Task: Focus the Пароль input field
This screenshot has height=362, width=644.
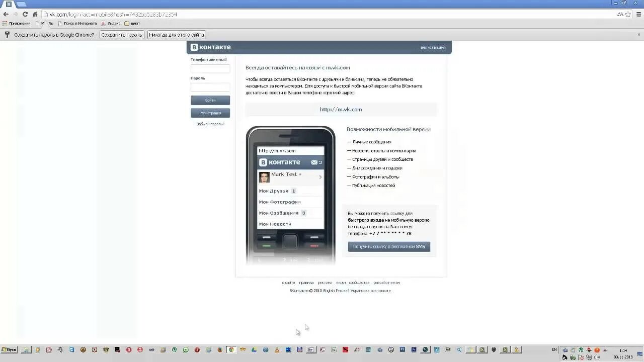Action: 210,87
